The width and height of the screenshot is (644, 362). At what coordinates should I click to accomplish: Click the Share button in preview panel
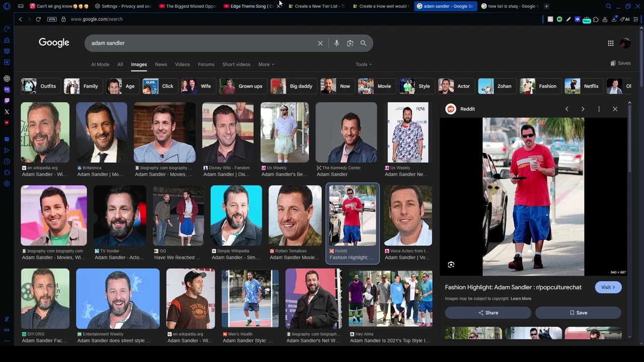[x=488, y=313]
